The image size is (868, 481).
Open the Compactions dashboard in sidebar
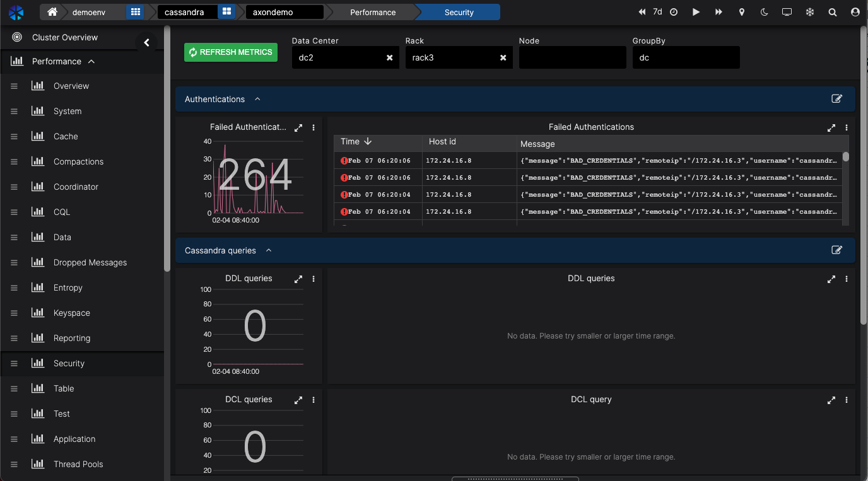pyautogui.click(x=78, y=161)
